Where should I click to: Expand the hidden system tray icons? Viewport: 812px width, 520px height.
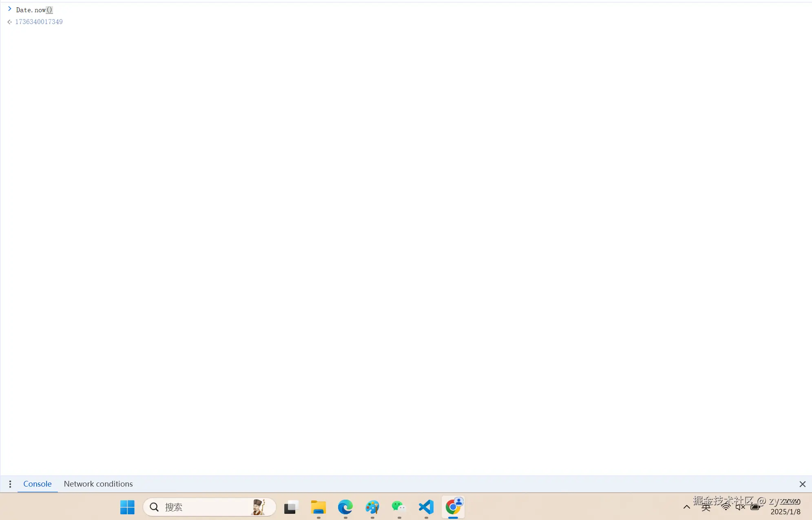tap(687, 507)
